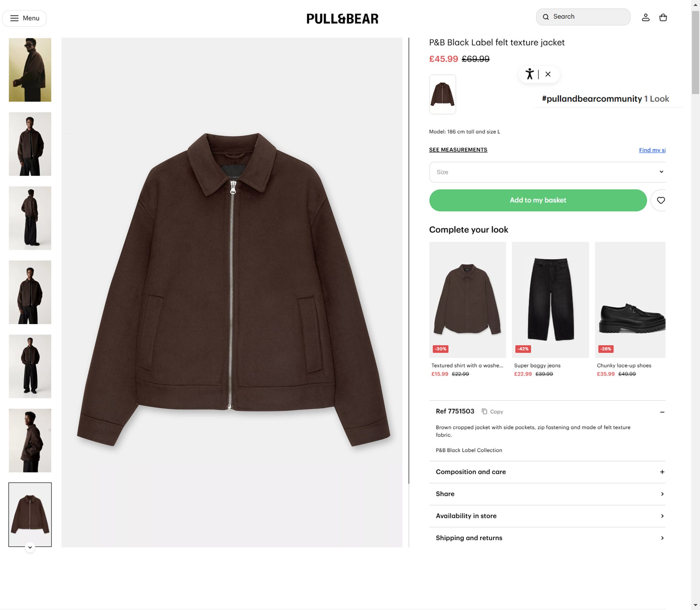Open the shopping basket icon
Viewport: 700px width, 610px height.
[x=663, y=17]
